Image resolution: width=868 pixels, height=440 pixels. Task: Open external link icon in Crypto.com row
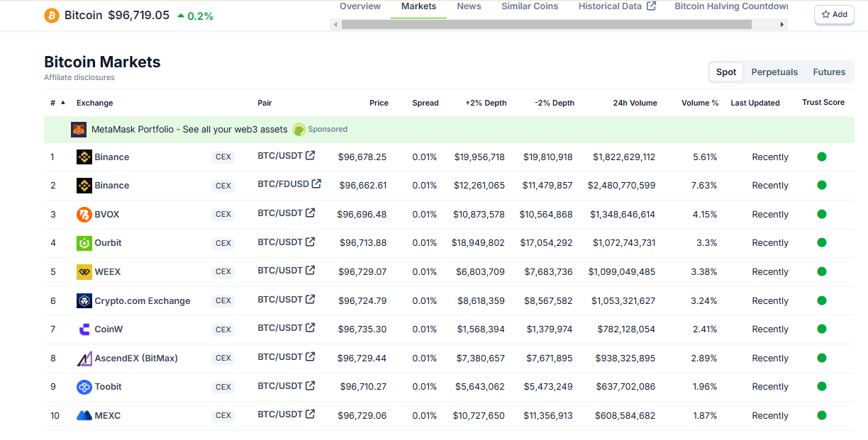pos(310,299)
